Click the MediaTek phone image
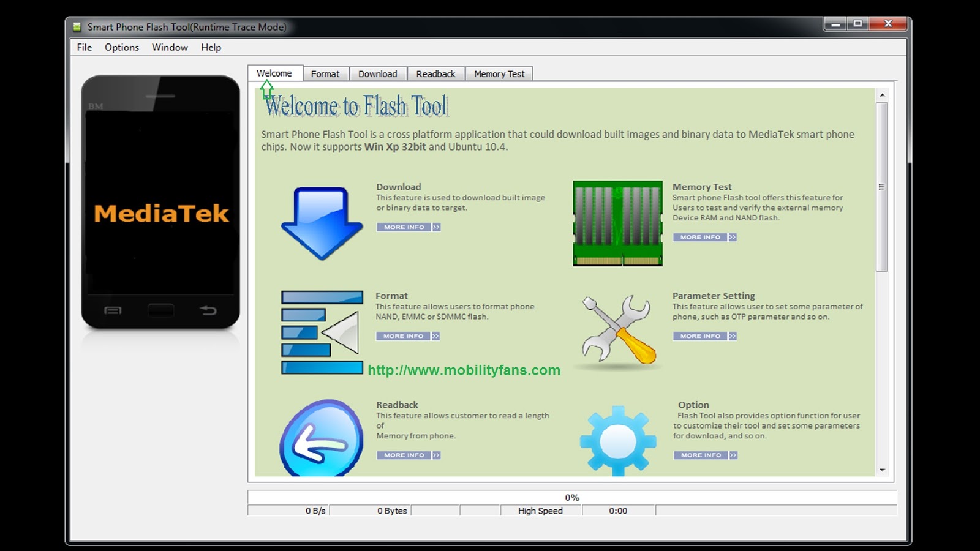This screenshot has width=980, height=551. (160, 202)
